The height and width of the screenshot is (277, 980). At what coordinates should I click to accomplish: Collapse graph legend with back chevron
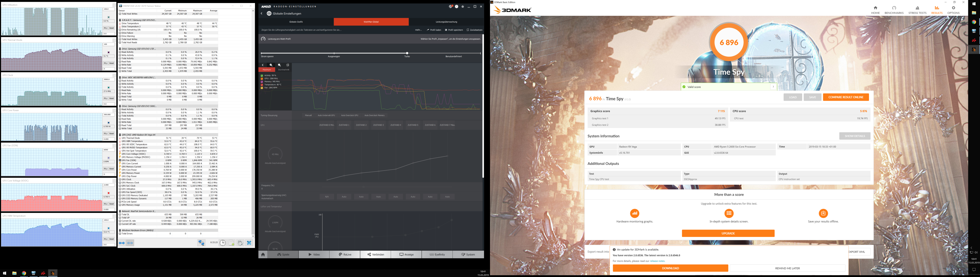263,65
